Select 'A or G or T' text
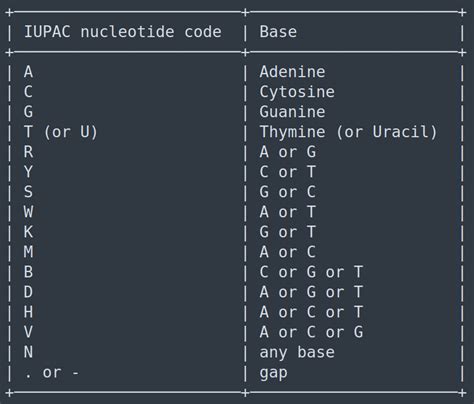This screenshot has height=404, width=474. [311, 292]
